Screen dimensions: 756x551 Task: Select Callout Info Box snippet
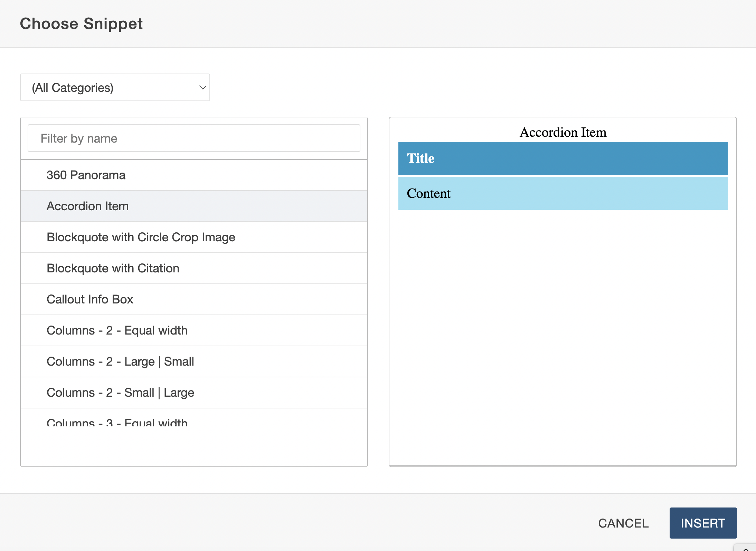(90, 299)
